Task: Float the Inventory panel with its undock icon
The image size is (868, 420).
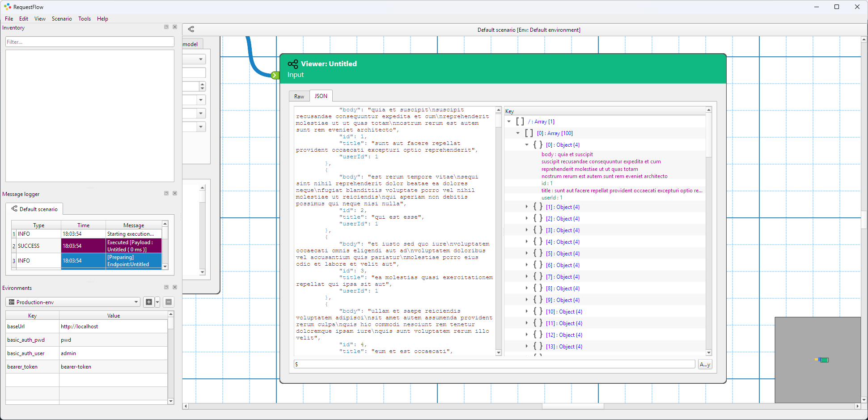Action: coord(166,27)
